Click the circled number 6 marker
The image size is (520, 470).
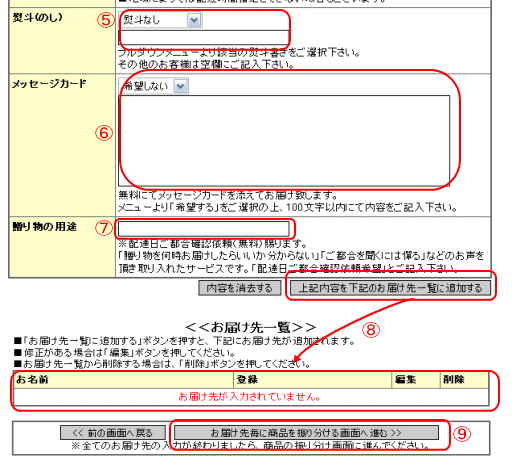pyautogui.click(x=104, y=133)
